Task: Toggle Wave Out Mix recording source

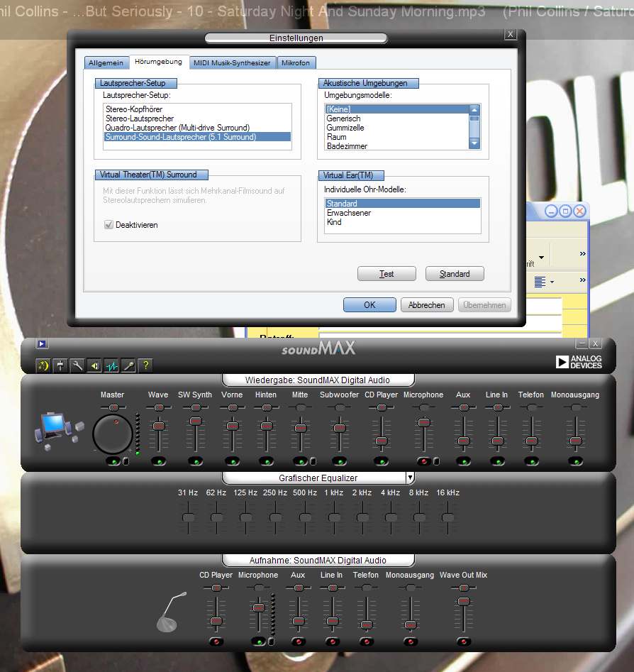Action: (x=464, y=641)
